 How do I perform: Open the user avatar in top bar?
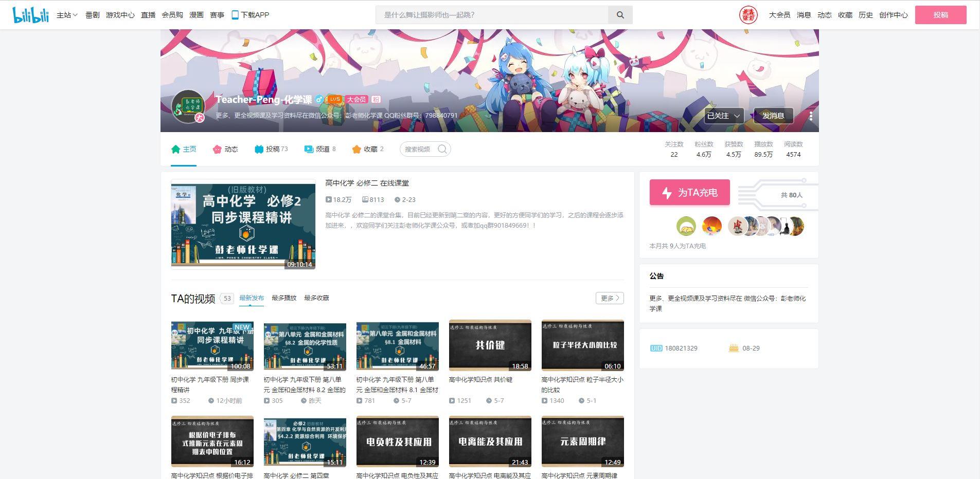tap(748, 15)
